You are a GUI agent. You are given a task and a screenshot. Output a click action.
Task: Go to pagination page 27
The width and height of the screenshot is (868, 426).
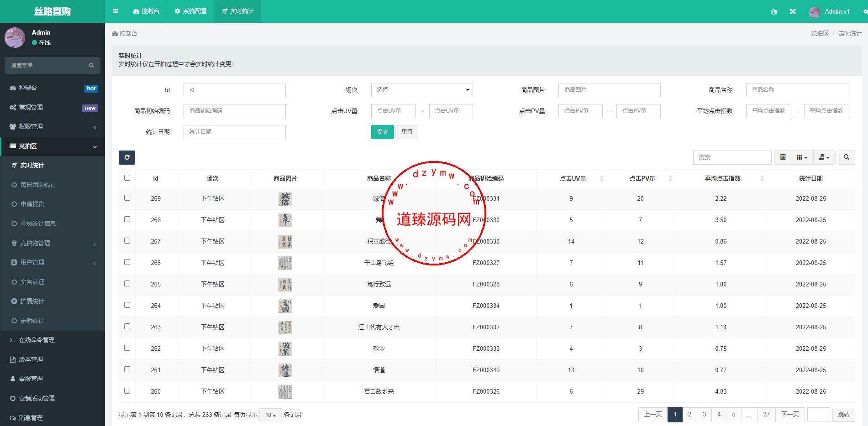pyautogui.click(x=766, y=415)
